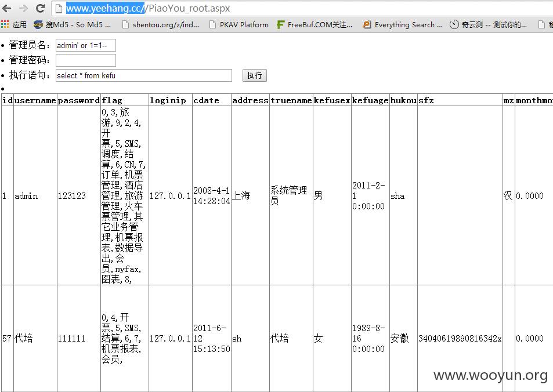
Task: Select the 代培 username cell
Action: (x=35, y=339)
